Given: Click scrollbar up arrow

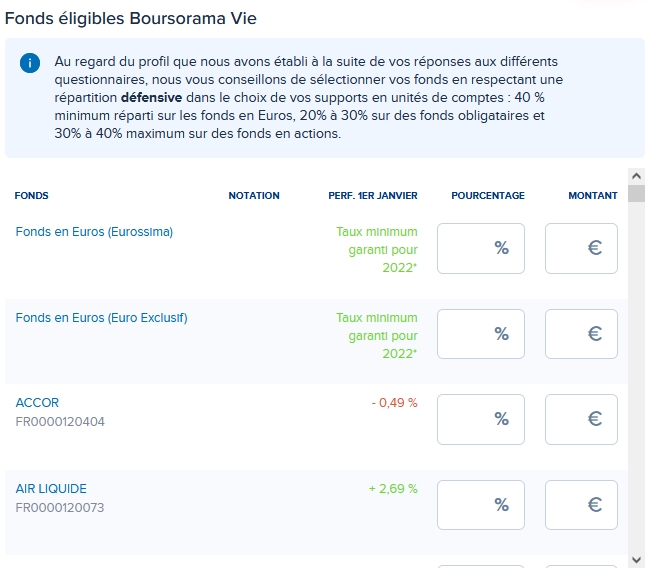Looking at the screenshot, I should pos(636,177).
